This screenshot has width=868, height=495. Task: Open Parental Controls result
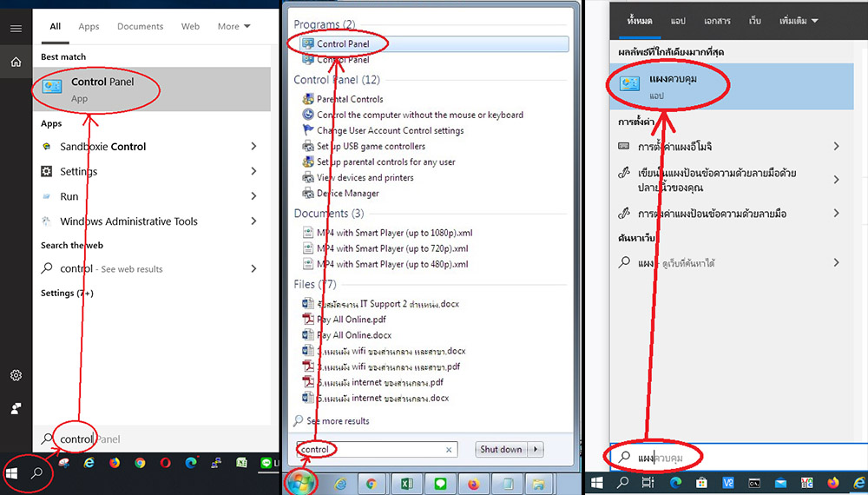point(349,99)
